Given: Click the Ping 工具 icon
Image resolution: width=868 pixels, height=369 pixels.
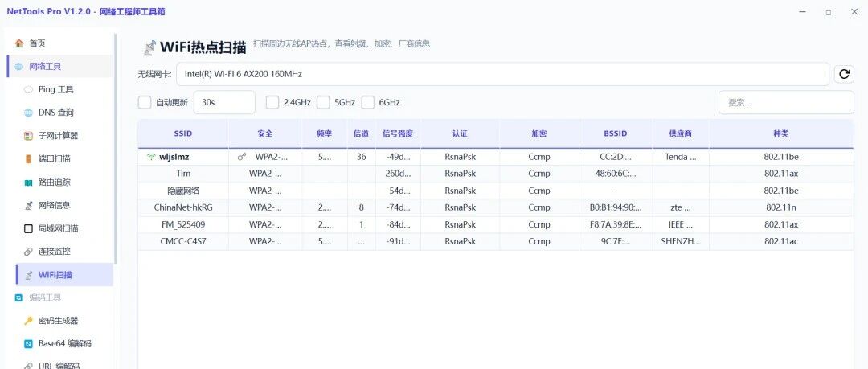Looking at the screenshot, I should 28,90.
